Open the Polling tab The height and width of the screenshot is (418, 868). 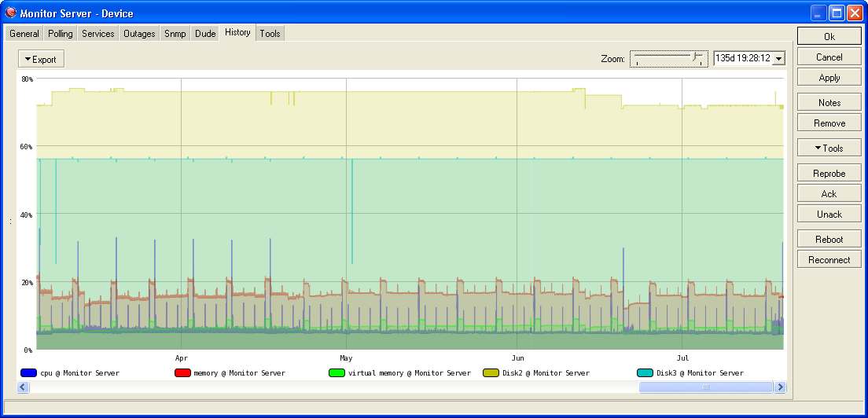[x=61, y=34]
